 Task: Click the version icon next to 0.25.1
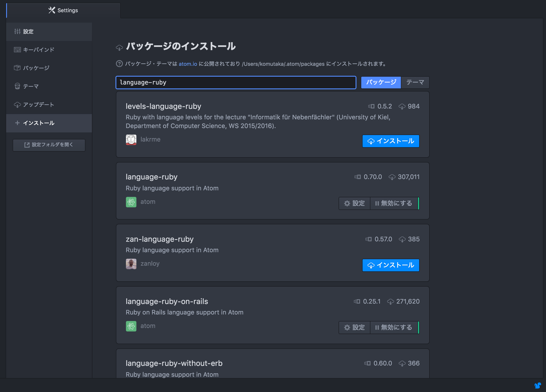point(357,302)
